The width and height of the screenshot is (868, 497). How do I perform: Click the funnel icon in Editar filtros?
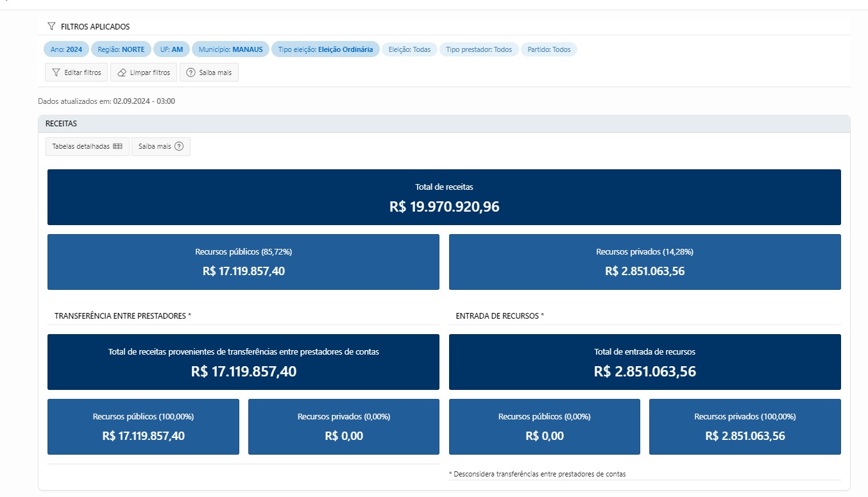pos(56,72)
